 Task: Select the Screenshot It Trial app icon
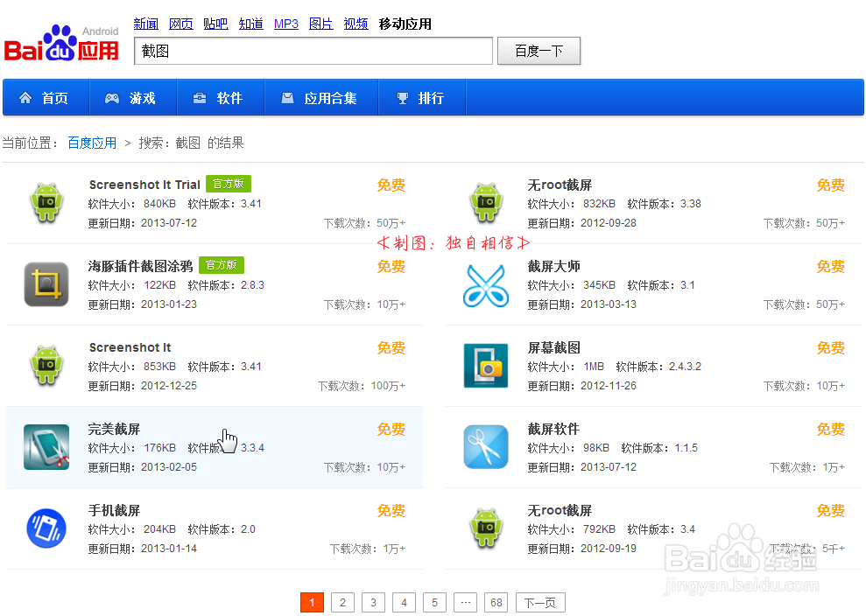click(x=46, y=202)
